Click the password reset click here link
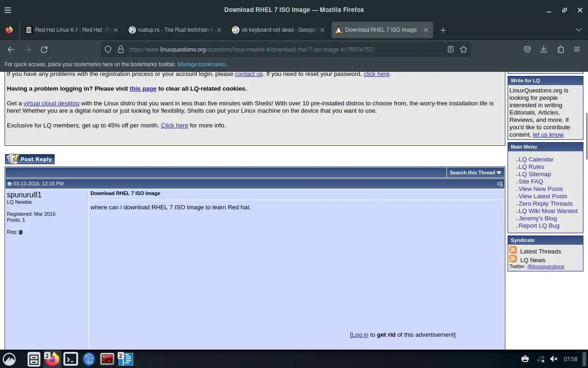 point(376,74)
